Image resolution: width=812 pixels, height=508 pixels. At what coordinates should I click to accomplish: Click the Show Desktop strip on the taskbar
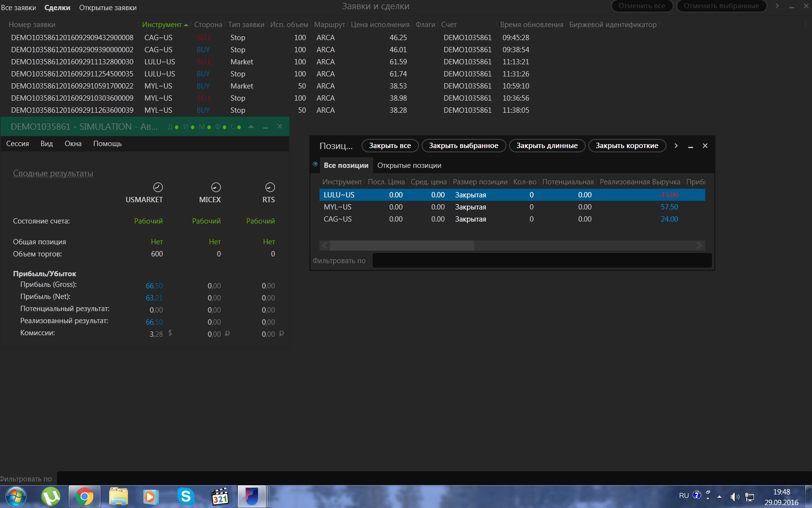(x=809, y=497)
